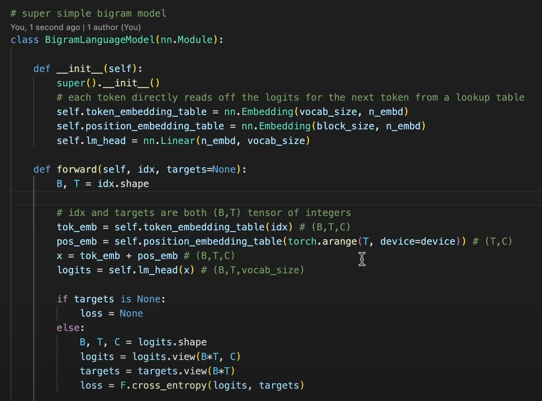Click self.lm_head in the assignment line

91,141
